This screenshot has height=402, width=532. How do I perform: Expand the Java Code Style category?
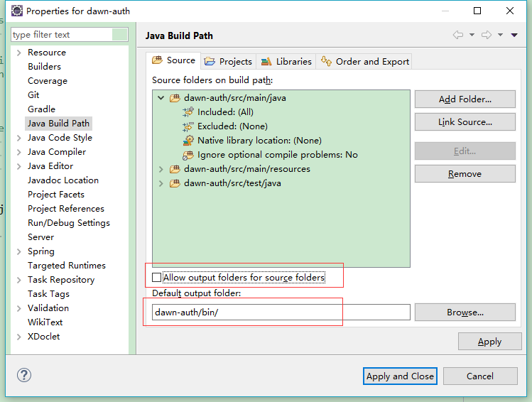pyautogui.click(x=19, y=138)
